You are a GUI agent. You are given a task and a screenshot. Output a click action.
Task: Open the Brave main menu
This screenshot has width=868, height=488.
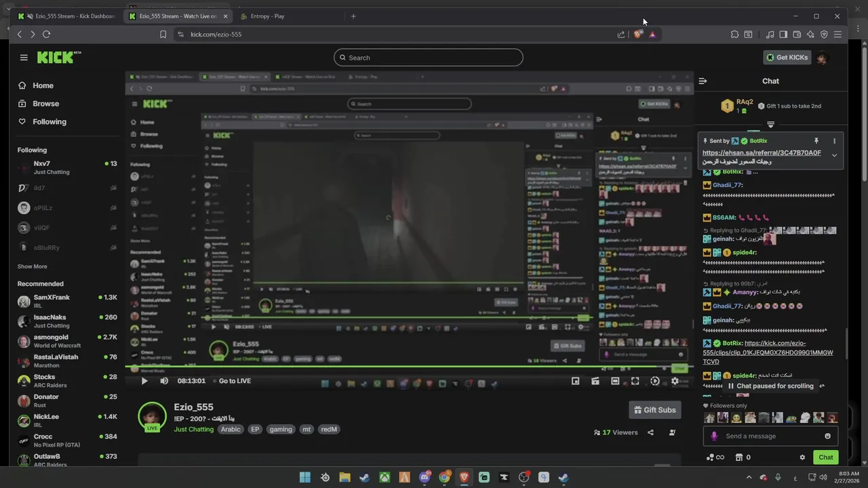[x=838, y=34]
